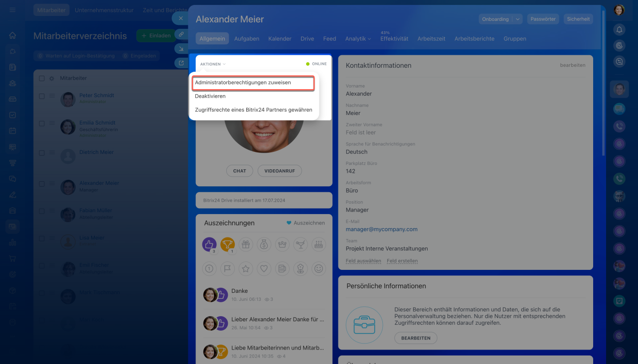The height and width of the screenshot is (364, 638).
Task: Open the calendar icon in left sidebar
Action: pyautogui.click(x=12, y=131)
